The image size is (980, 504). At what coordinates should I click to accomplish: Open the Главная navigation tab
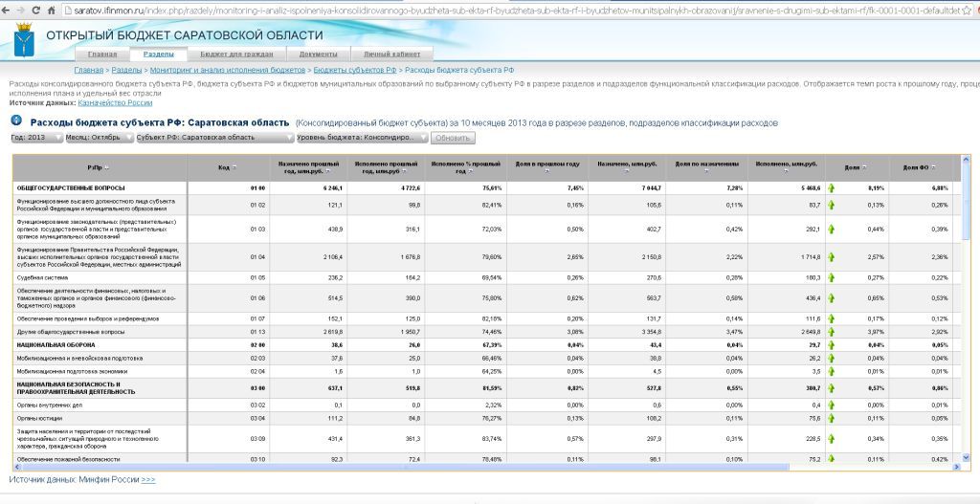click(x=101, y=55)
